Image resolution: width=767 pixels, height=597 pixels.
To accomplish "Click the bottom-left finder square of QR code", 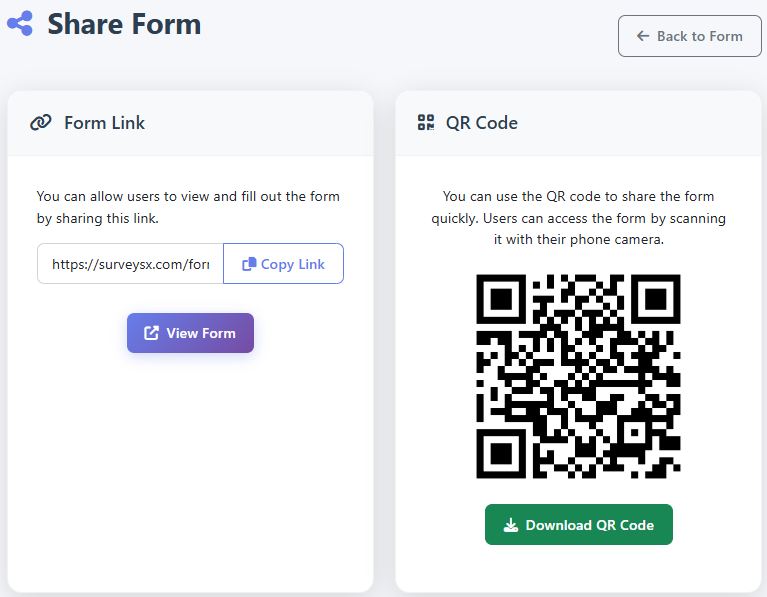I will coord(501,452).
